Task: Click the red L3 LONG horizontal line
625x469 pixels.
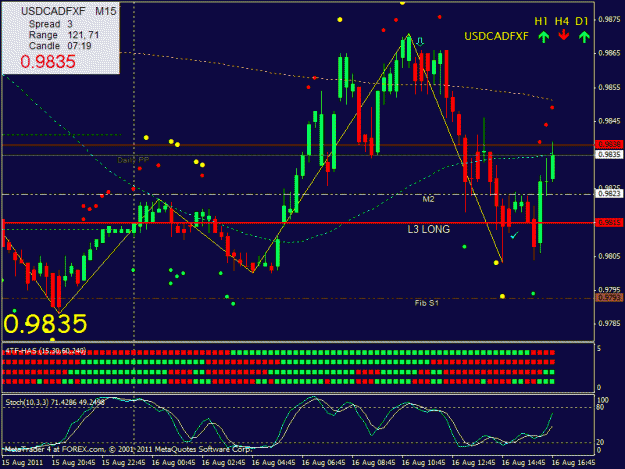Action: (x=299, y=223)
